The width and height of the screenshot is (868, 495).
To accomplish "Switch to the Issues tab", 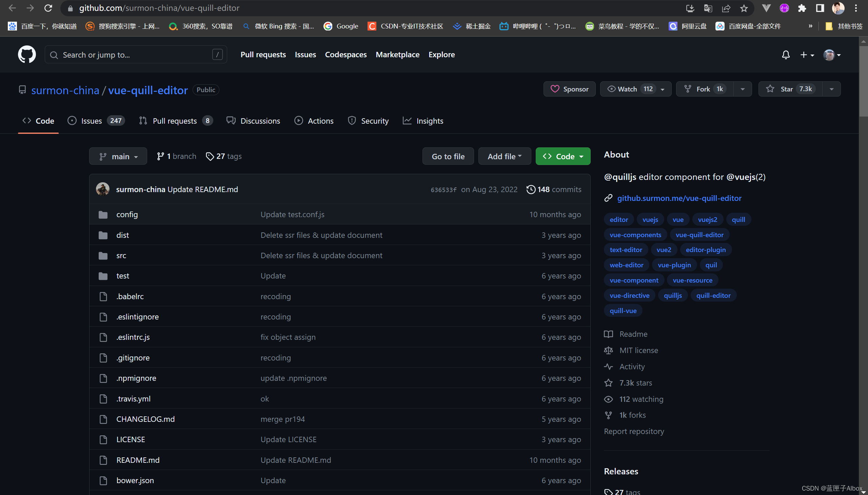I will tap(91, 121).
